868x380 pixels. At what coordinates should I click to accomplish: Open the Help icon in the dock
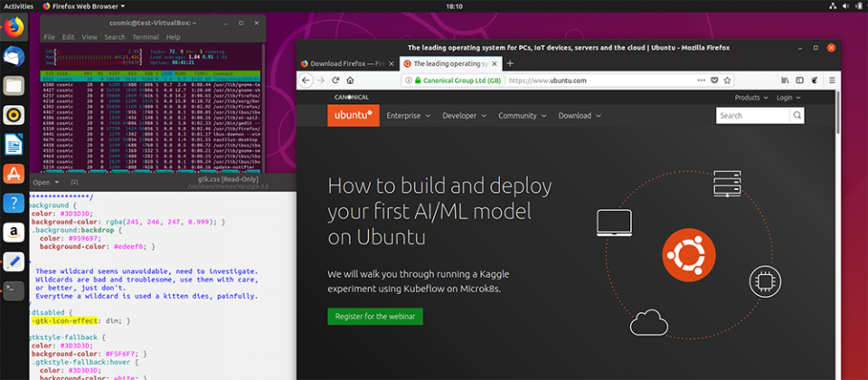click(14, 204)
